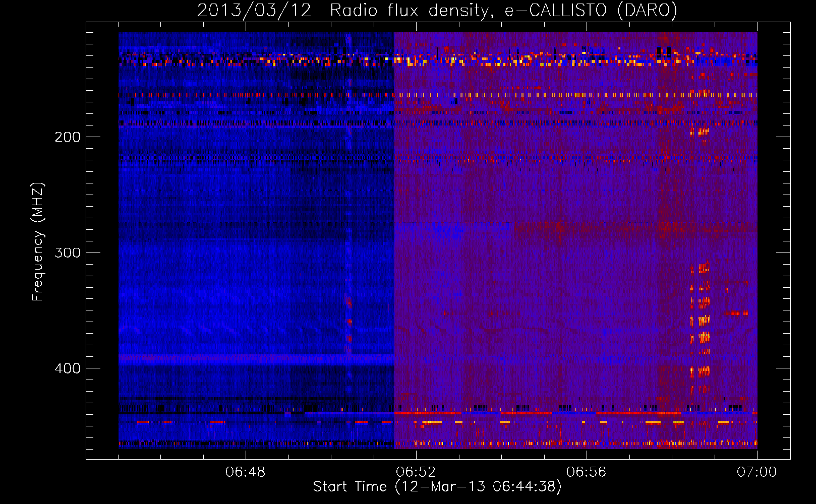Click the '07:00' time axis label
Image resolution: width=816 pixels, height=504 pixels.
[x=757, y=472]
